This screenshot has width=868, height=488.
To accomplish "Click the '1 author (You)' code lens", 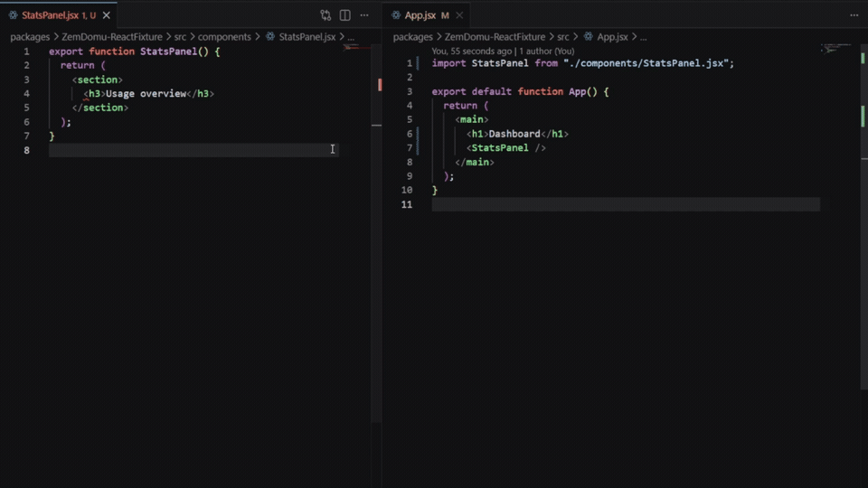I will 546,51.
